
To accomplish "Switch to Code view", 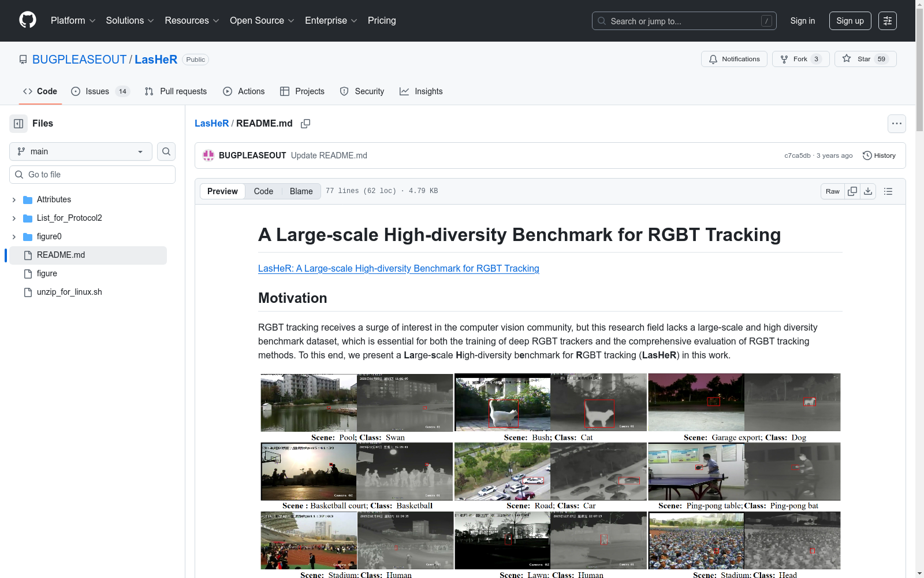I will tap(263, 191).
